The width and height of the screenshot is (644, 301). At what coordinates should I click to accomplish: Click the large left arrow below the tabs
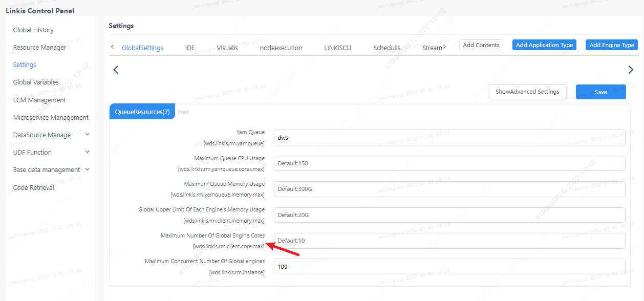[x=116, y=70]
